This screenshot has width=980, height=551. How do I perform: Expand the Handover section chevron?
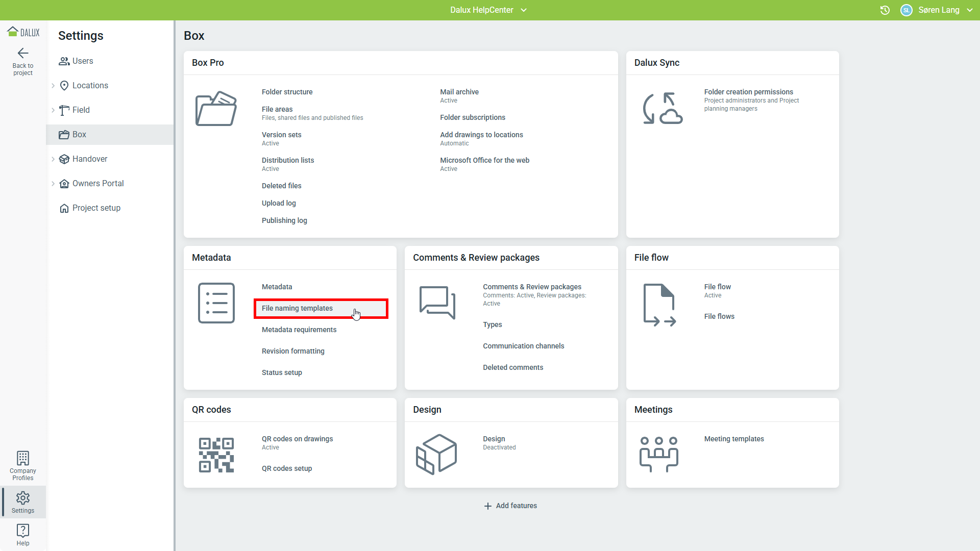tap(53, 159)
